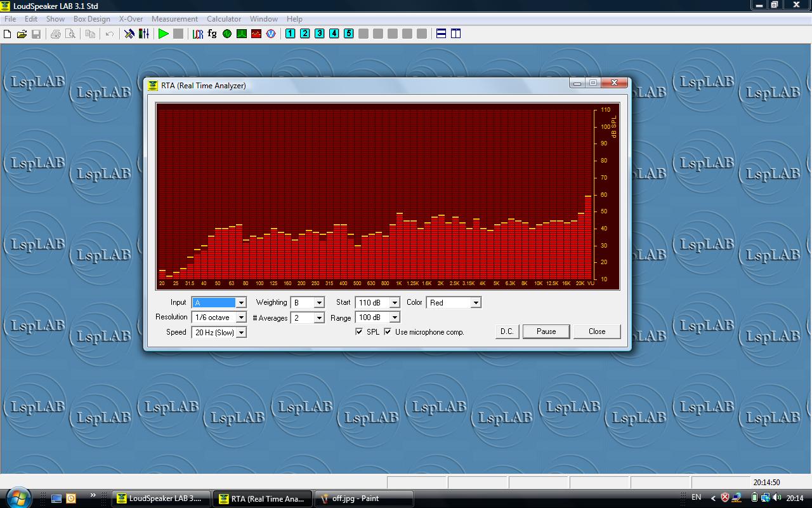The image size is (812, 508).
Task: Open the X-Over menu
Action: point(131,19)
